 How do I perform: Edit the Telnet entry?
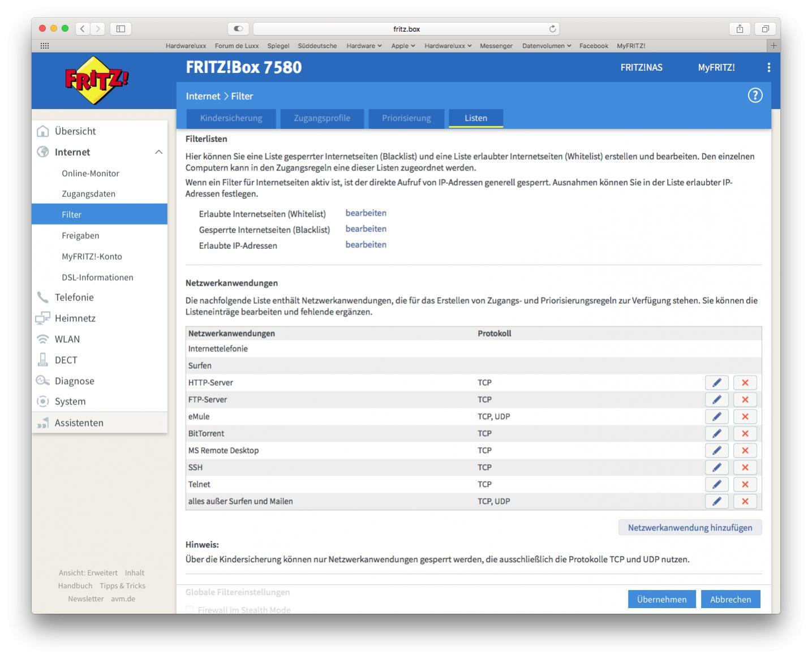pos(716,485)
